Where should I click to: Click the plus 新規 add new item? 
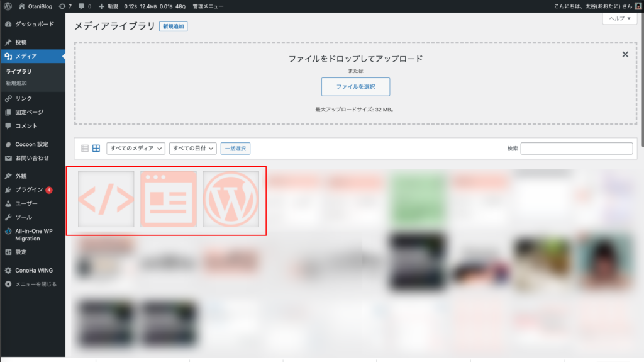tap(108, 6)
